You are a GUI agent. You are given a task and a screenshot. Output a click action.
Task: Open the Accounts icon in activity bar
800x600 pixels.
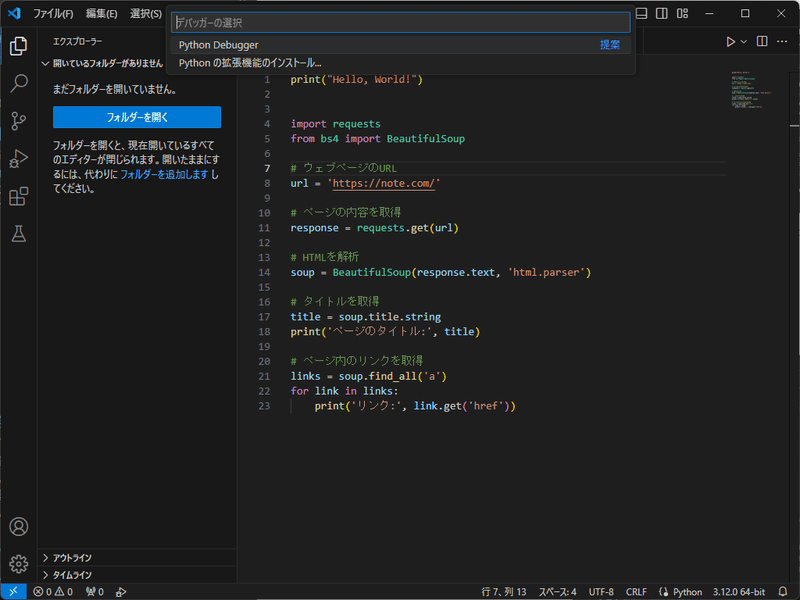pyautogui.click(x=18, y=526)
